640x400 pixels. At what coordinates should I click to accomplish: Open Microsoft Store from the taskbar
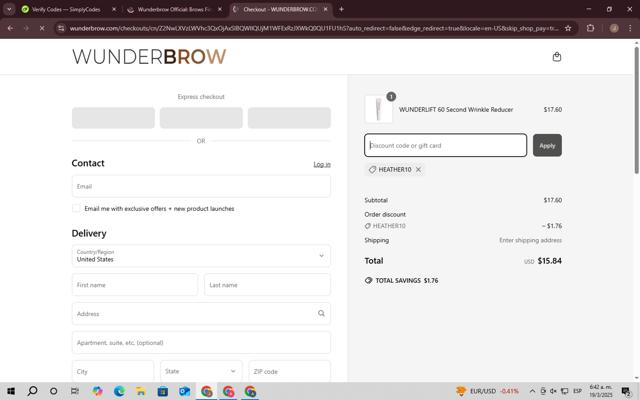click(x=162, y=391)
